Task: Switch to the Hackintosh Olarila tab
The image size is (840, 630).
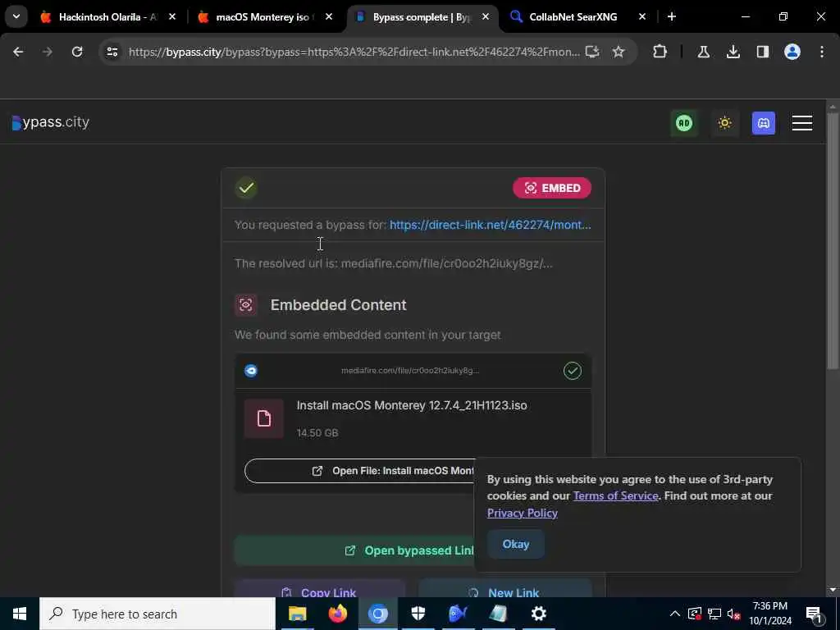Action: [x=107, y=17]
